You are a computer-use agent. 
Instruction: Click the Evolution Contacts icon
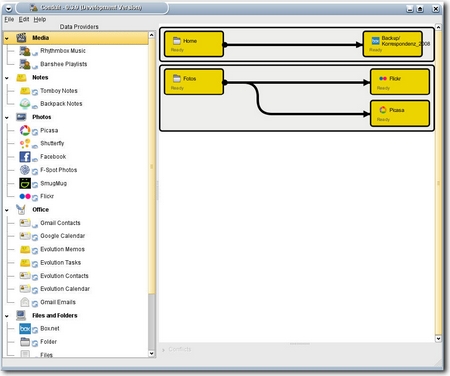[25, 276]
